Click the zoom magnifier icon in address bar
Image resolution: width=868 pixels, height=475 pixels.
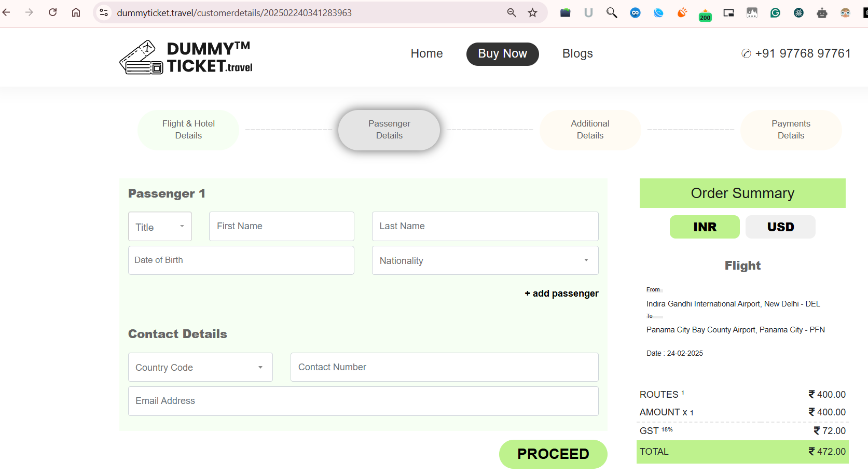pos(512,12)
